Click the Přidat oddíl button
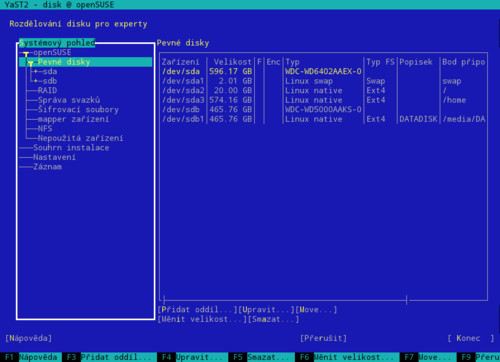Viewport: 500px width, 362px height. pos(197,310)
